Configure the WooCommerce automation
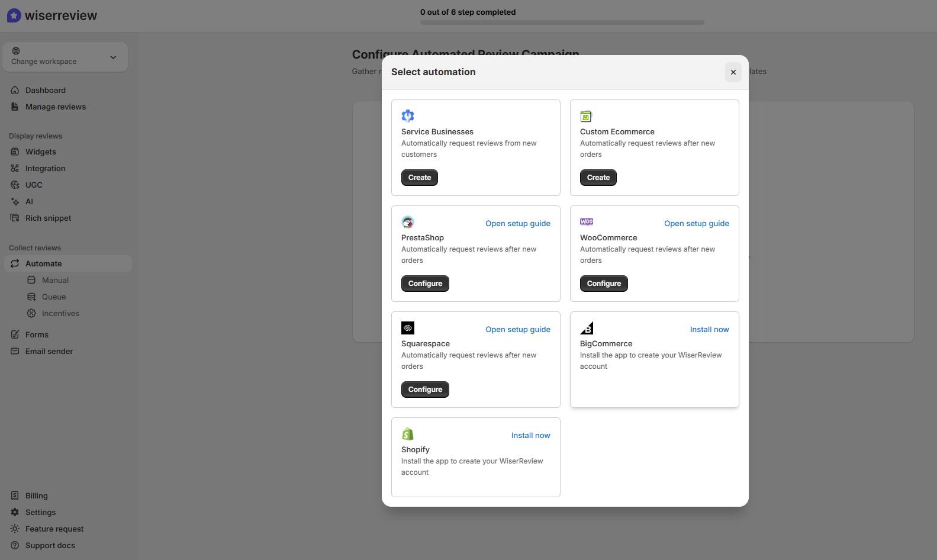This screenshot has width=937, height=560. click(604, 284)
